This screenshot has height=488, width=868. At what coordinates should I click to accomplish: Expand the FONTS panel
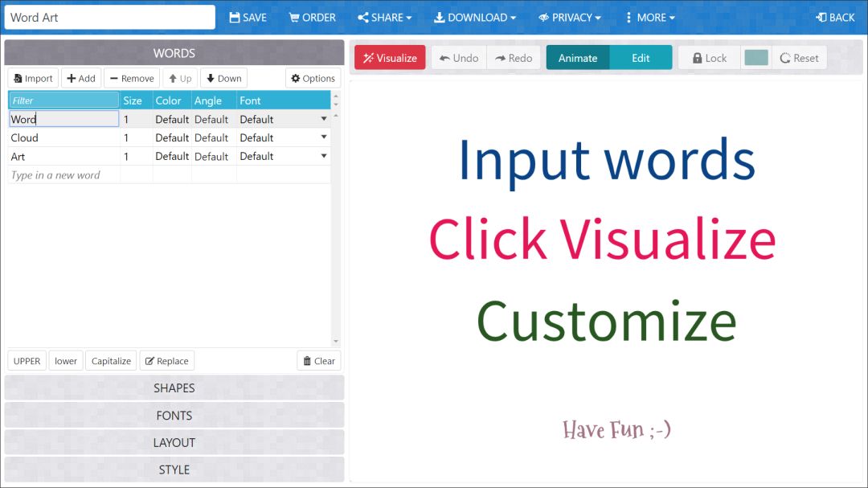[x=174, y=416]
